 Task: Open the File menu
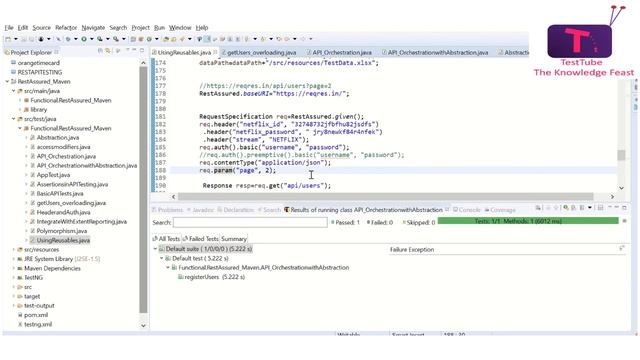click(9, 28)
